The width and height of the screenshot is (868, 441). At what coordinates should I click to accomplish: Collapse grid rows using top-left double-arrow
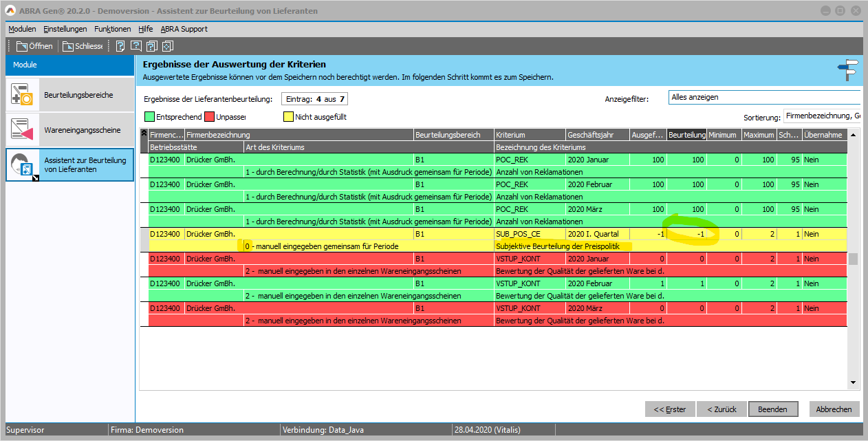tap(144, 135)
